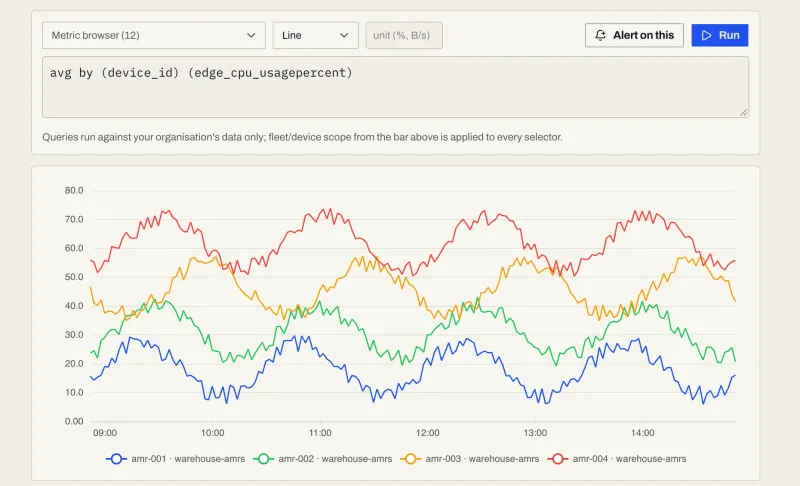This screenshot has height=486, width=800.
Task: Click the chevron arrow of Metric browser dropdown
Action: point(251,35)
